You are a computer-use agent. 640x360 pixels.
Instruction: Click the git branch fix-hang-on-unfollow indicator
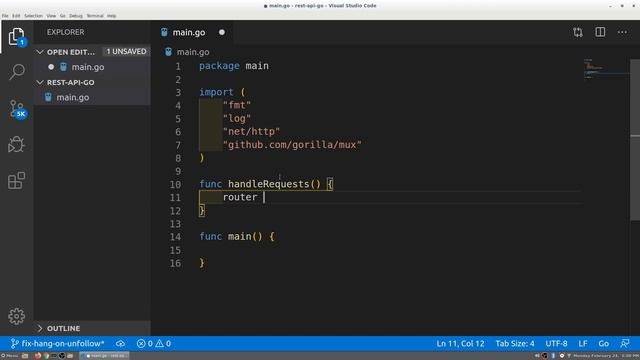[x=58, y=344]
